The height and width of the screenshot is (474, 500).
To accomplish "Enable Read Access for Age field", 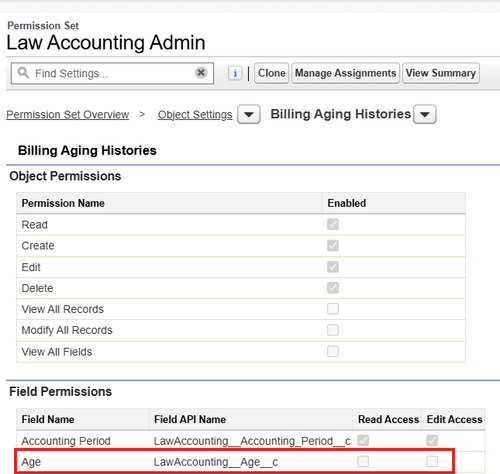I will (x=363, y=462).
